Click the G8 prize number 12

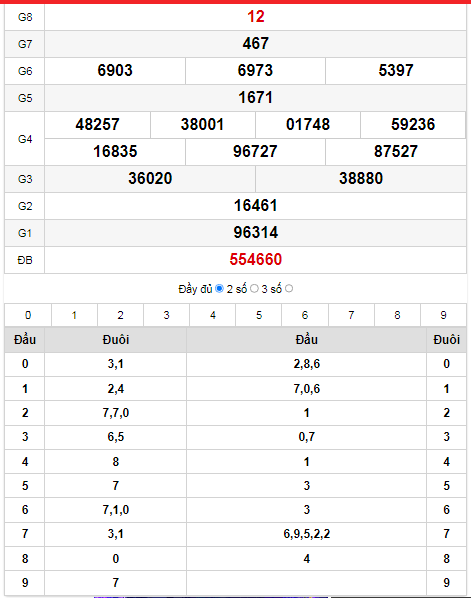click(x=256, y=17)
